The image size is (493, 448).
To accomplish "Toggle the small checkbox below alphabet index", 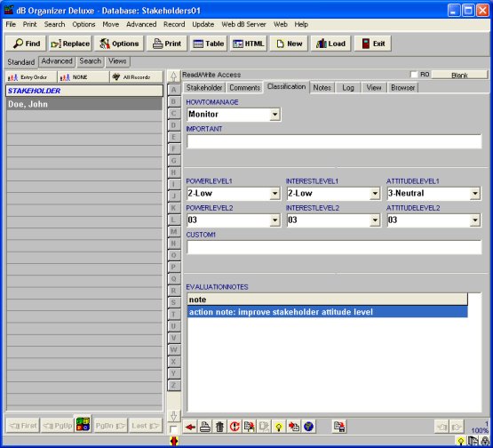I will [173, 428].
